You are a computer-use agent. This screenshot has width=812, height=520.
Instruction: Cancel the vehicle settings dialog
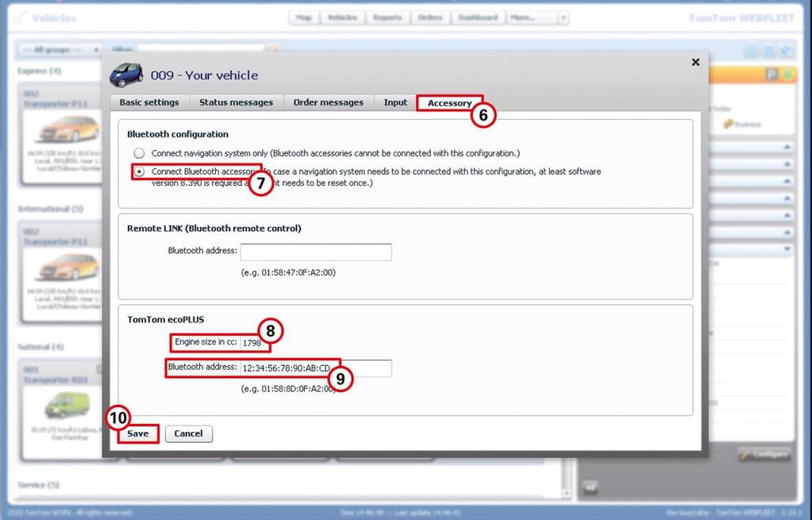[188, 433]
